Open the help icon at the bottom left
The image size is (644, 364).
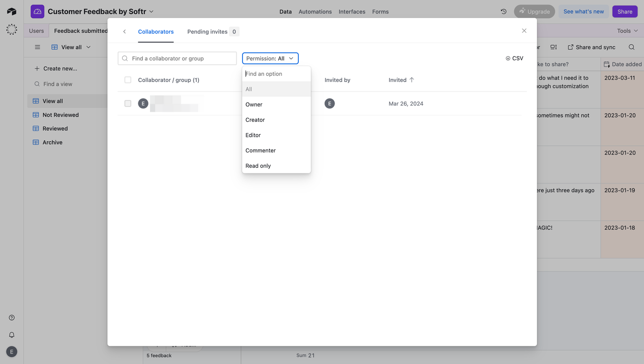pos(11,317)
